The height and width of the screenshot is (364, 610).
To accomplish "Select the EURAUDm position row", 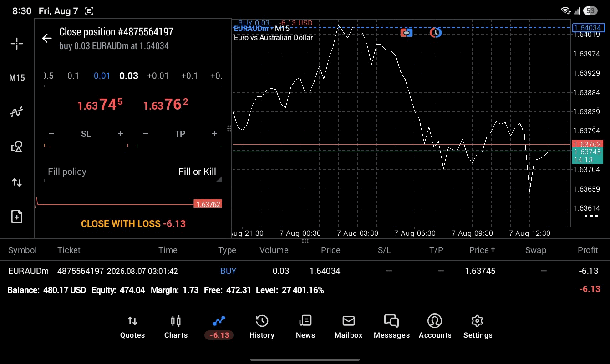I will (305, 271).
